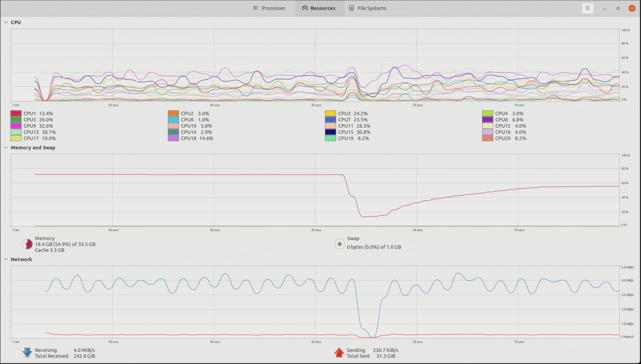This screenshot has width=641, height=364.
Task: Click the '0 bytes (0.0%) of 1.0 GB' text
Action: pos(374,247)
